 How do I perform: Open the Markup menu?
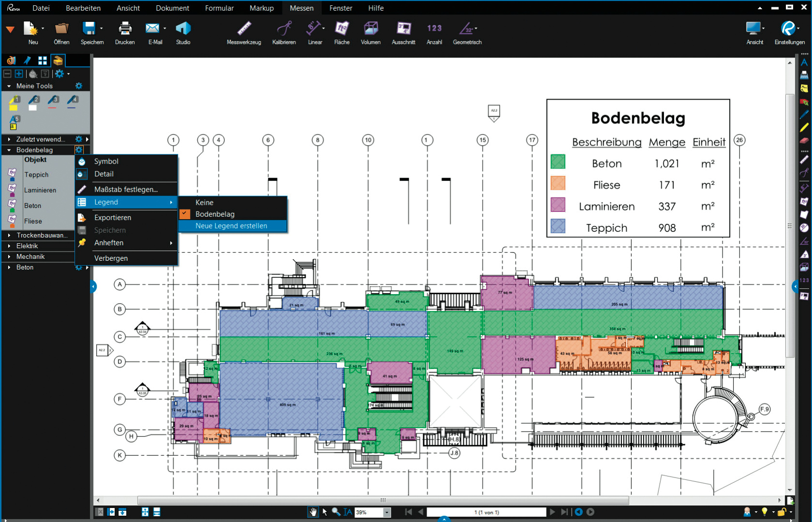coord(261,8)
